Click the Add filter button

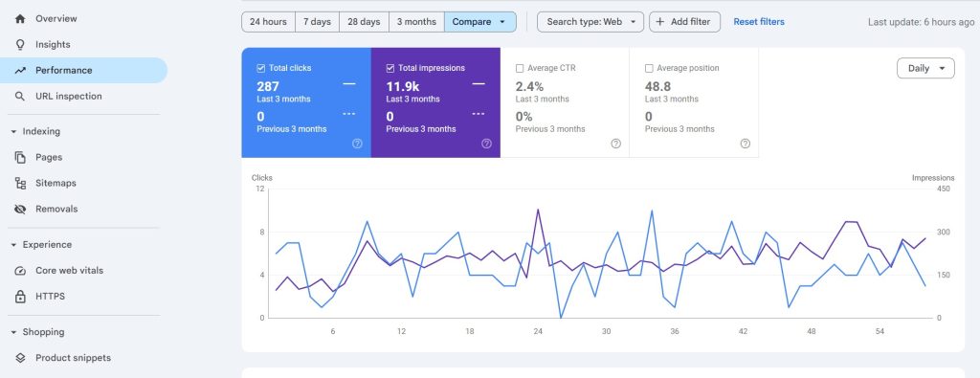pos(684,22)
